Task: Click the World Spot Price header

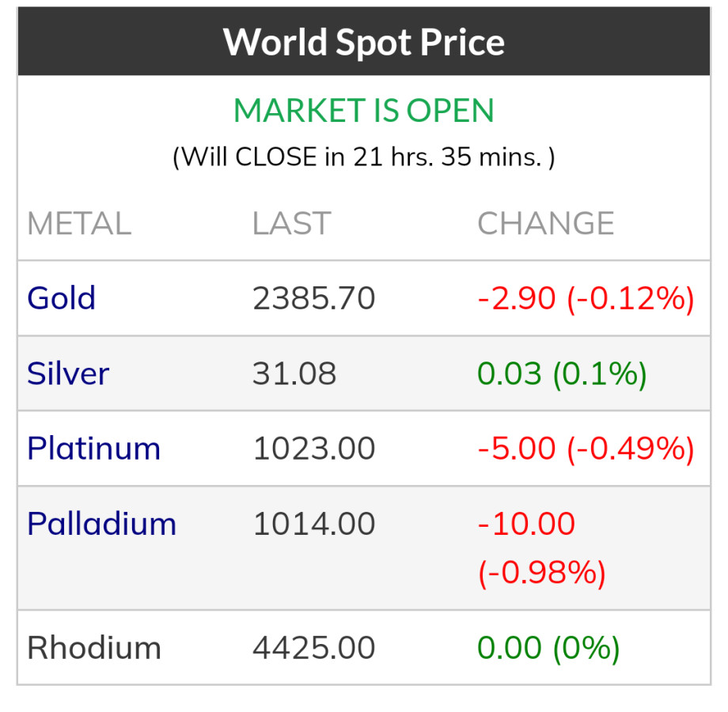Action: coord(364,41)
